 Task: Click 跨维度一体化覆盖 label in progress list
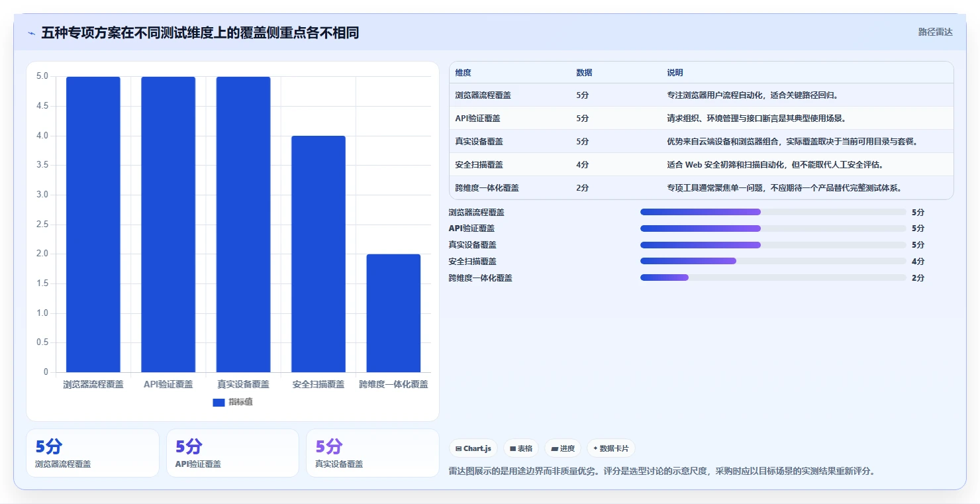pyautogui.click(x=480, y=278)
